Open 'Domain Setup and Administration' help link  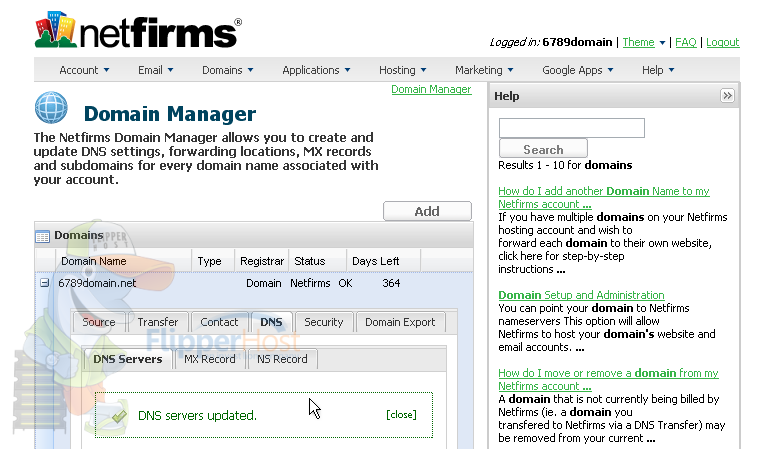click(x=581, y=295)
